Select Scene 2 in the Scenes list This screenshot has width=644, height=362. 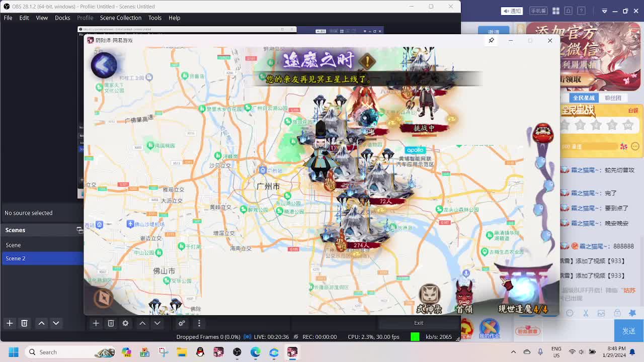coord(16,258)
